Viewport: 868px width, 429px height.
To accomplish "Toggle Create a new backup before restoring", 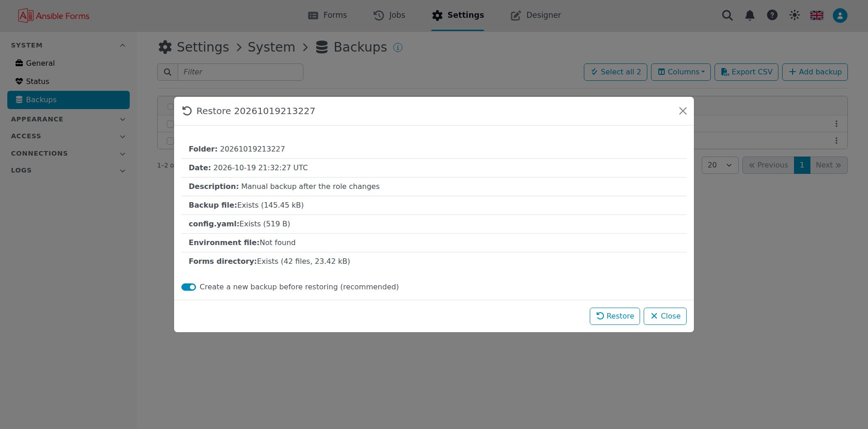I will (189, 287).
